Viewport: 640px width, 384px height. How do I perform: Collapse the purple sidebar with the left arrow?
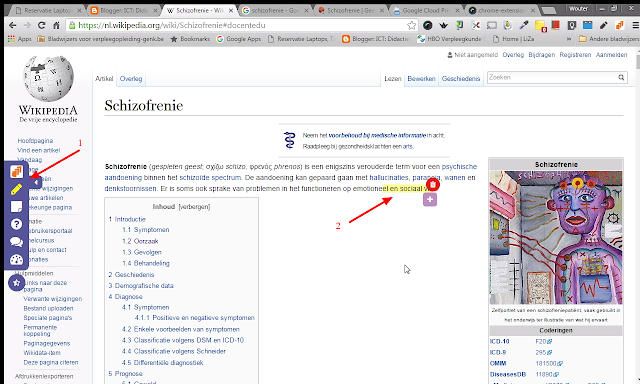tap(36, 182)
